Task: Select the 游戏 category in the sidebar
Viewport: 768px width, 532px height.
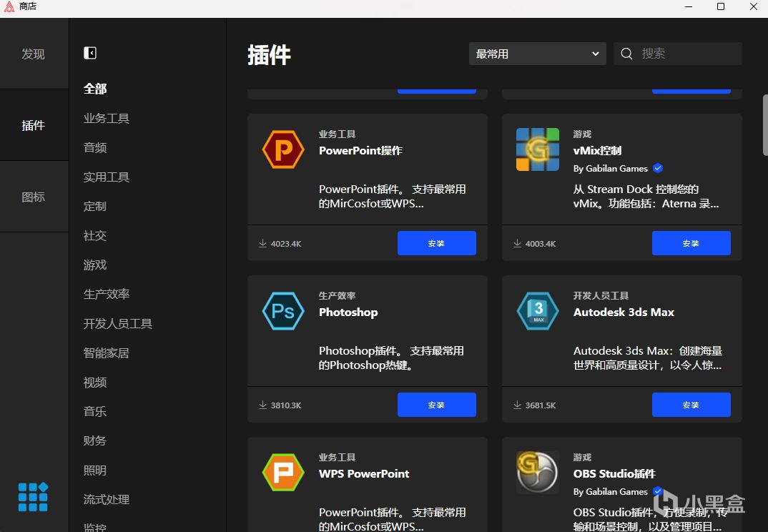Action: pyautogui.click(x=95, y=265)
